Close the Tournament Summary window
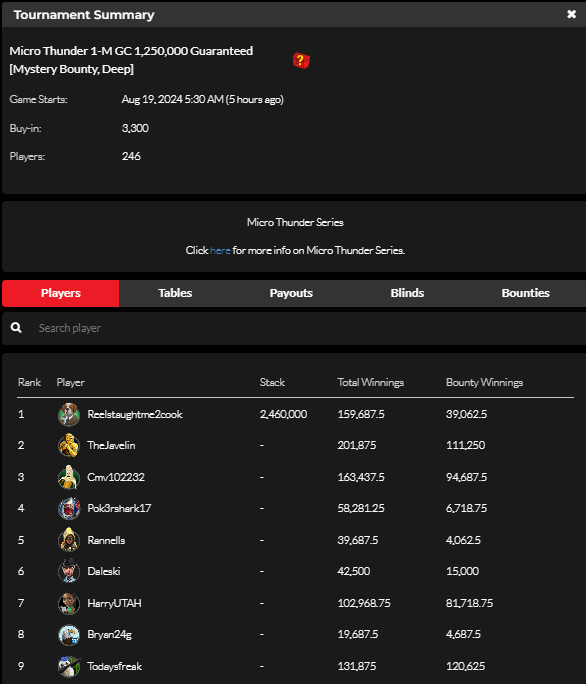The width and height of the screenshot is (586, 684). click(x=571, y=14)
